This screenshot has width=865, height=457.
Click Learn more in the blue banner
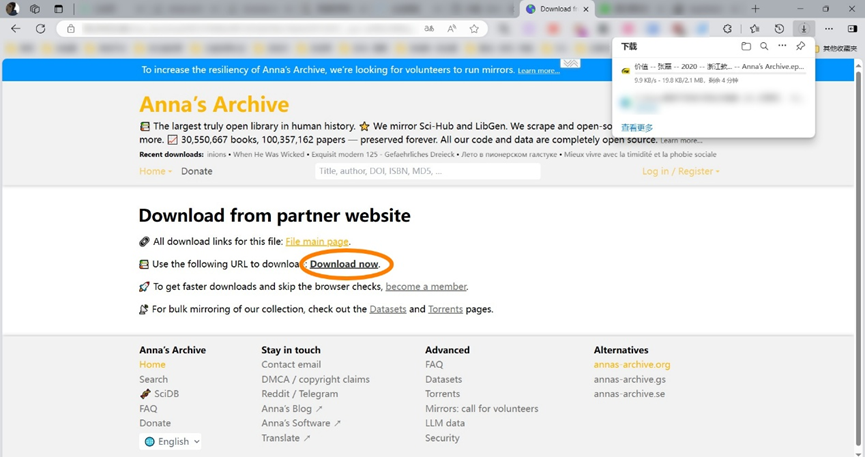[x=538, y=71]
